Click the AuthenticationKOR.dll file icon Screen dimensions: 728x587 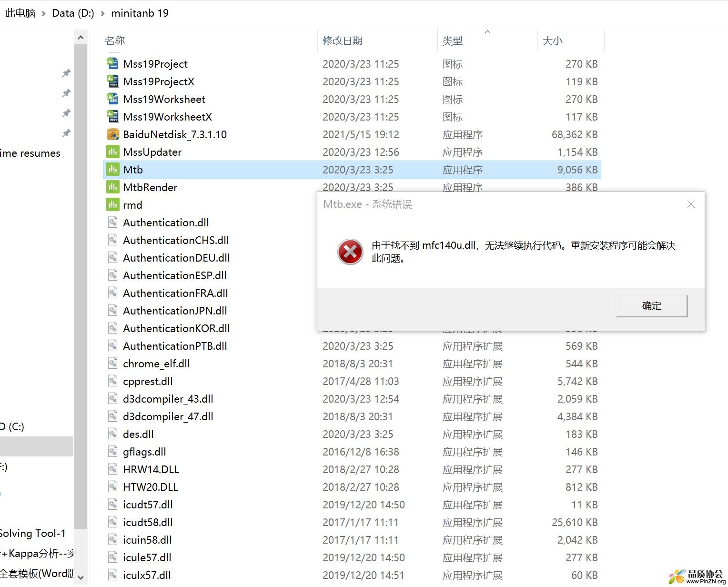coord(112,328)
